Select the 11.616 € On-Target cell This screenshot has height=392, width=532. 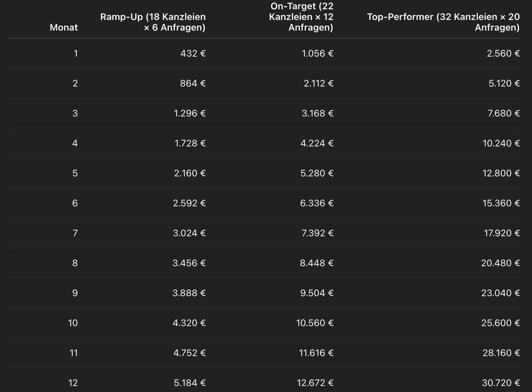click(316, 353)
